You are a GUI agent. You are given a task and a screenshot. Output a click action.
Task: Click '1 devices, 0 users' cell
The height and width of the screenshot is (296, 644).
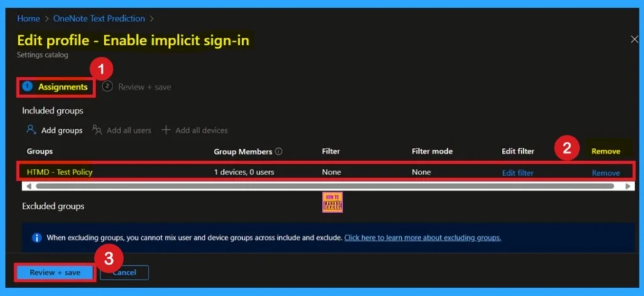pos(244,173)
